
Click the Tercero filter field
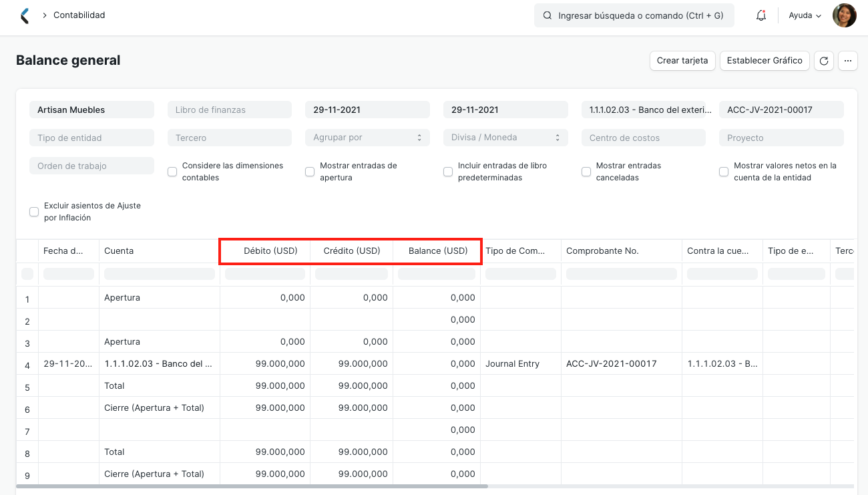pyautogui.click(x=230, y=137)
